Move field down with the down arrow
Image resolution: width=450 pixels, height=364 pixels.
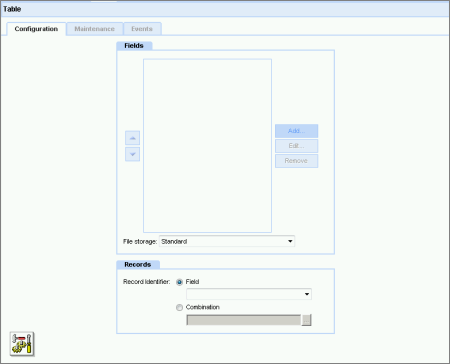[132, 154]
